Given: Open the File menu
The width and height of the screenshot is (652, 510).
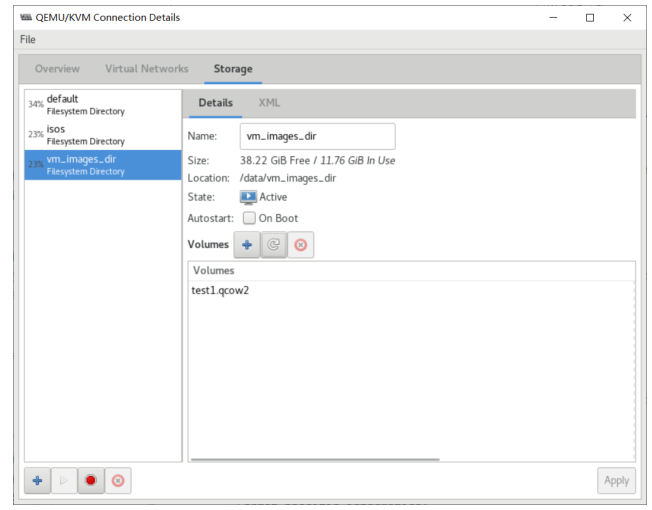Looking at the screenshot, I should pyautogui.click(x=27, y=39).
